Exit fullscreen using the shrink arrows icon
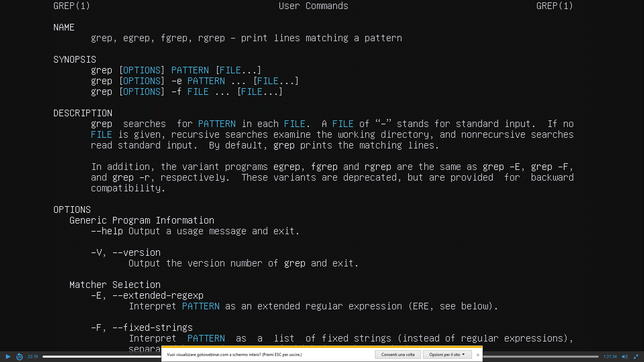This screenshot has height=362, width=644. (636, 357)
